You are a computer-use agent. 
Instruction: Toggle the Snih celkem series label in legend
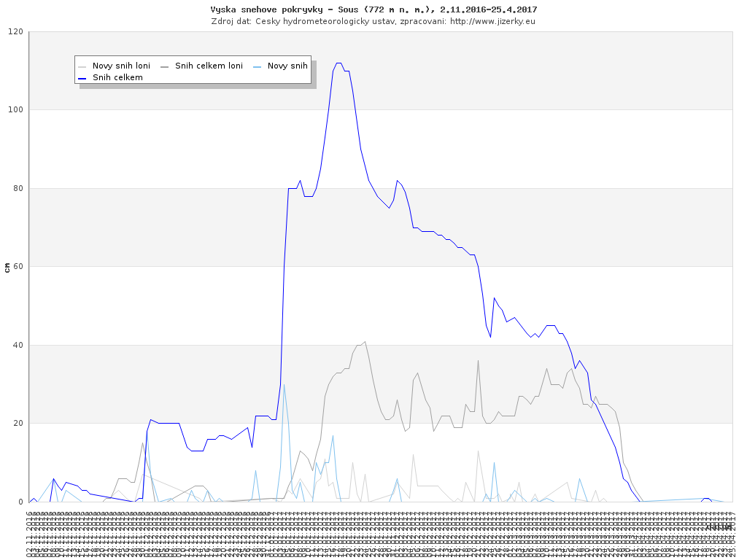(x=117, y=77)
